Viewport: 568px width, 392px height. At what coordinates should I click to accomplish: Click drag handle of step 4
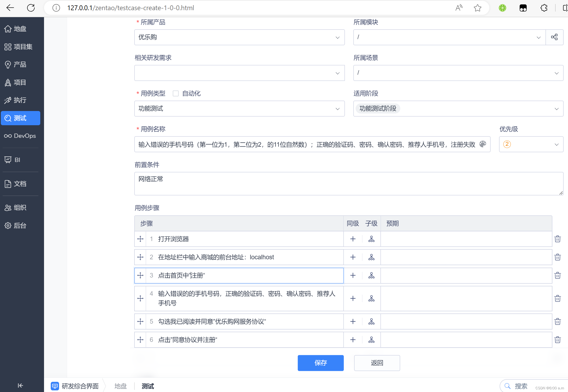[140, 298]
